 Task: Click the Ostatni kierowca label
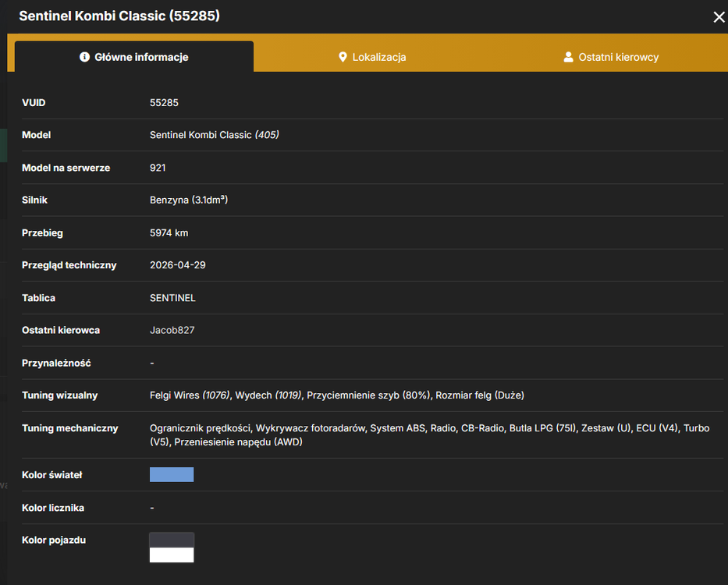[61, 330]
